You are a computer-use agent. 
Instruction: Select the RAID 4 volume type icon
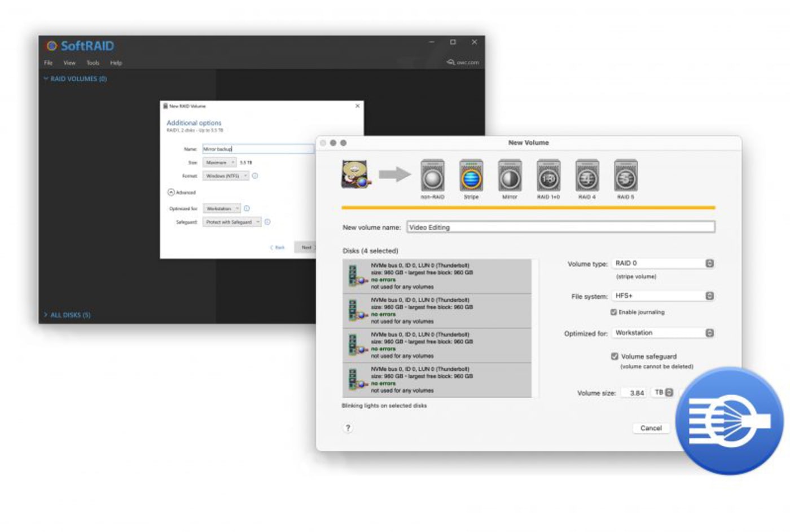point(587,176)
